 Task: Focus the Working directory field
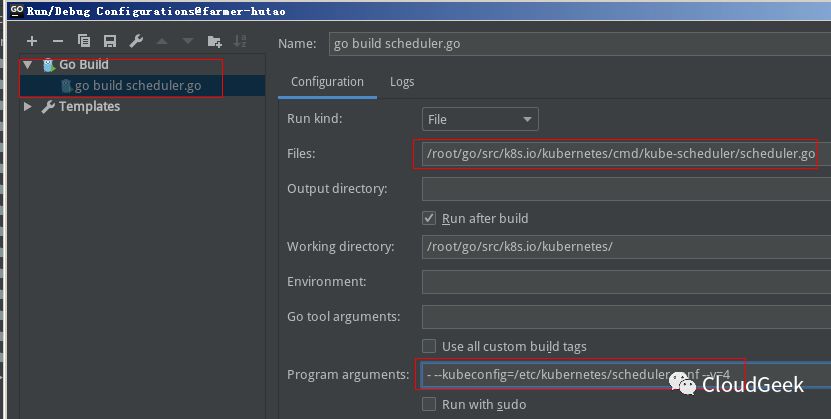tap(626, 247)
